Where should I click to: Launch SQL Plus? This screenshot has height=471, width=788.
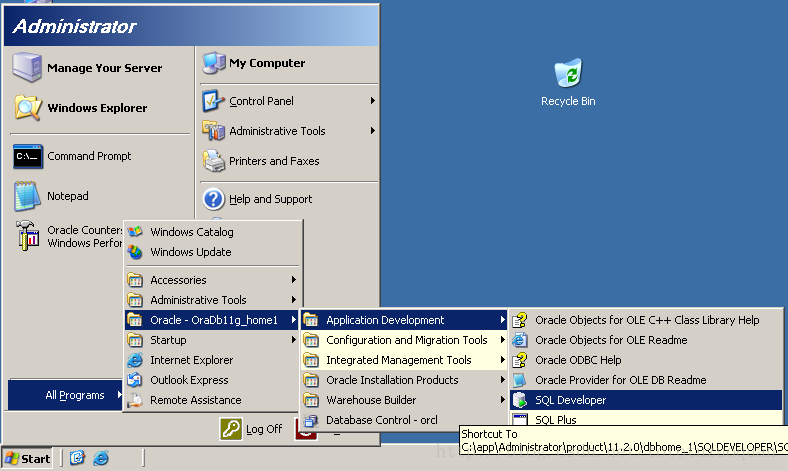(x=646, y=418)
